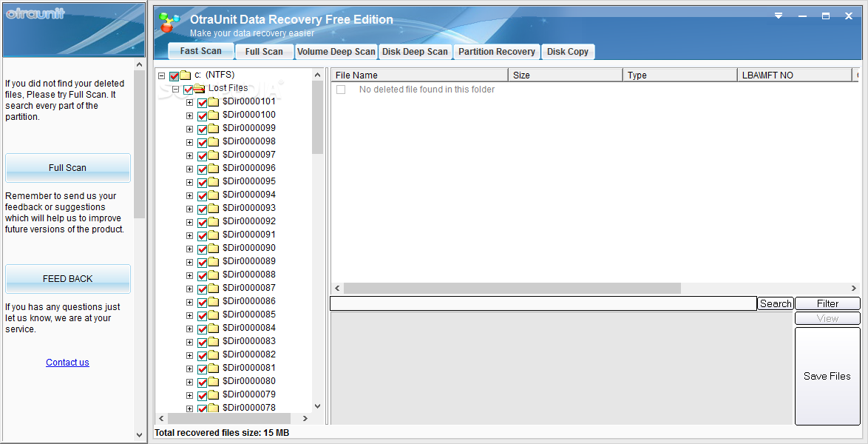Collapse the c: (NTFS) tree node
This screenshot has height=444, width=868.
[162, 76]
